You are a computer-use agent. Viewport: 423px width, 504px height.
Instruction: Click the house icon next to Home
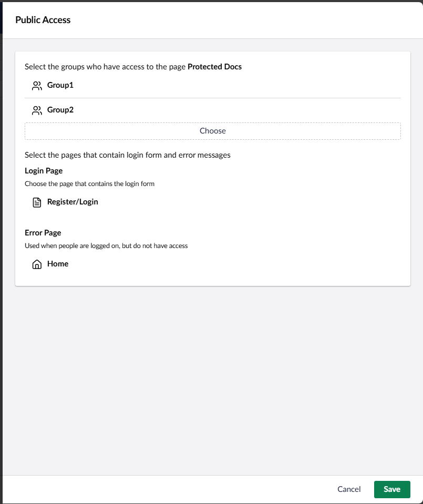point(37,264)
